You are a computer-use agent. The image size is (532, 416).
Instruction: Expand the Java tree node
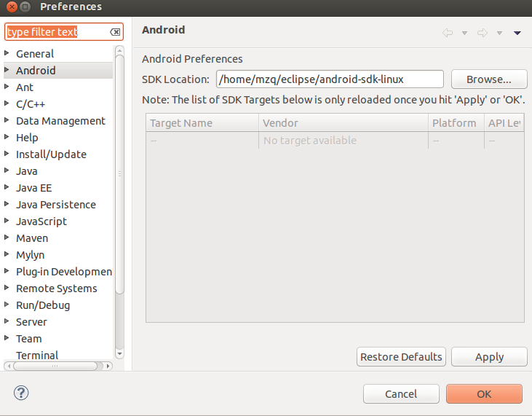[x=7, y=170]
